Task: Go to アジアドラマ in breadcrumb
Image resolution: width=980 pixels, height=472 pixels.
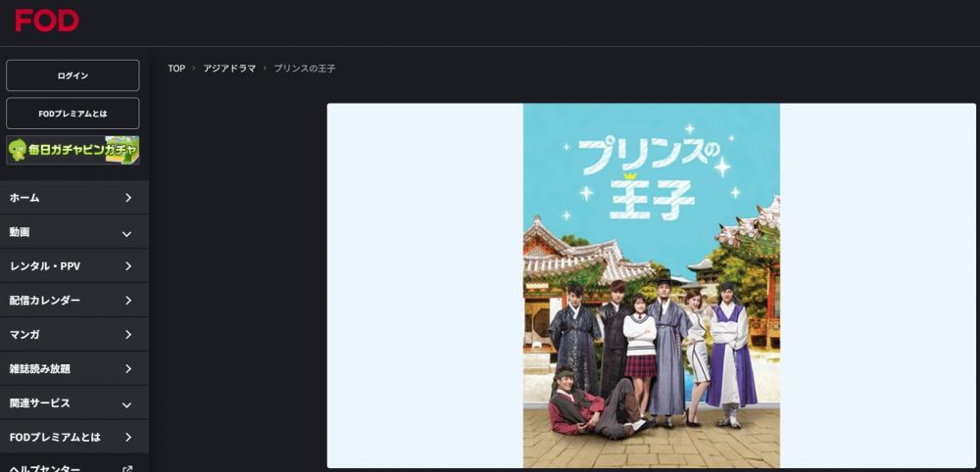Action: (229, 68)
